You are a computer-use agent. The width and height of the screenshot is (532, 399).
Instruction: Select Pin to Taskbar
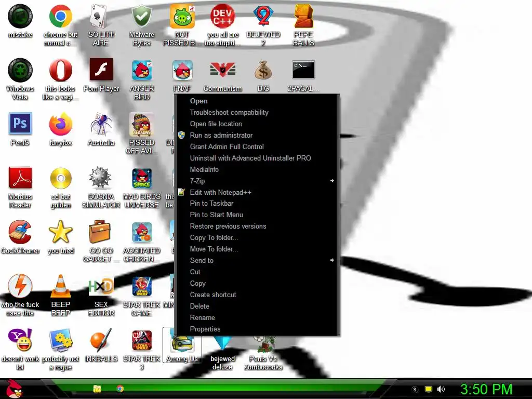(257, 203)
